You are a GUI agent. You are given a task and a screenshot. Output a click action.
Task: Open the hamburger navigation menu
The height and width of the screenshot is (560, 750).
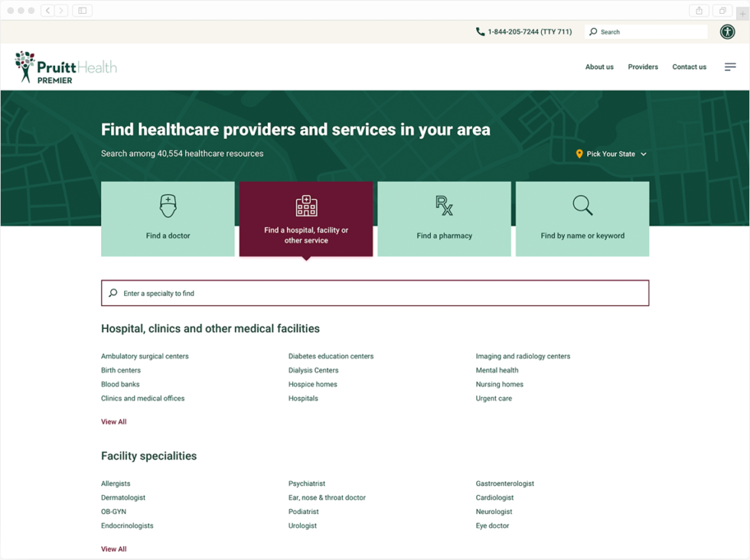730,67
